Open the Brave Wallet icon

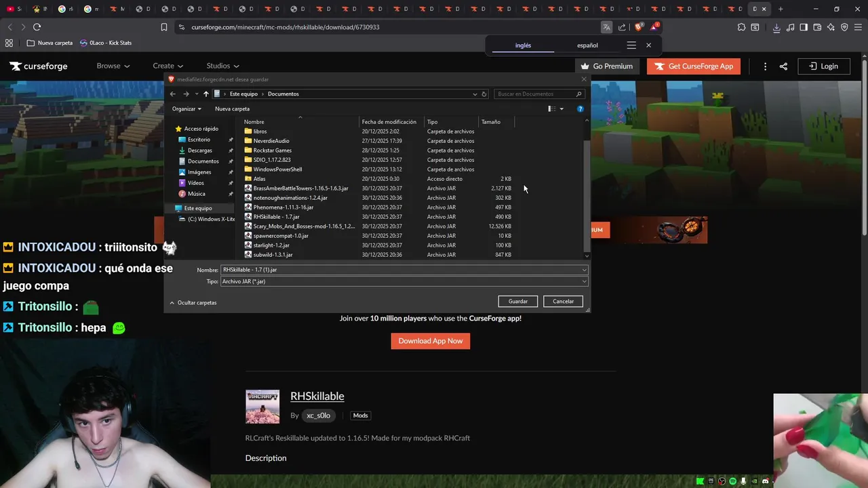pos(817,27)
